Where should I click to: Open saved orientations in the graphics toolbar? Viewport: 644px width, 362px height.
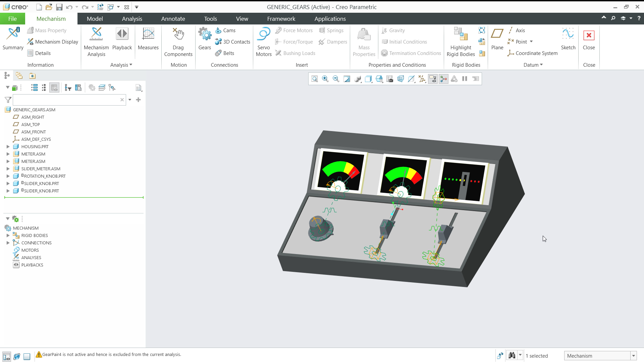point(379,79)
